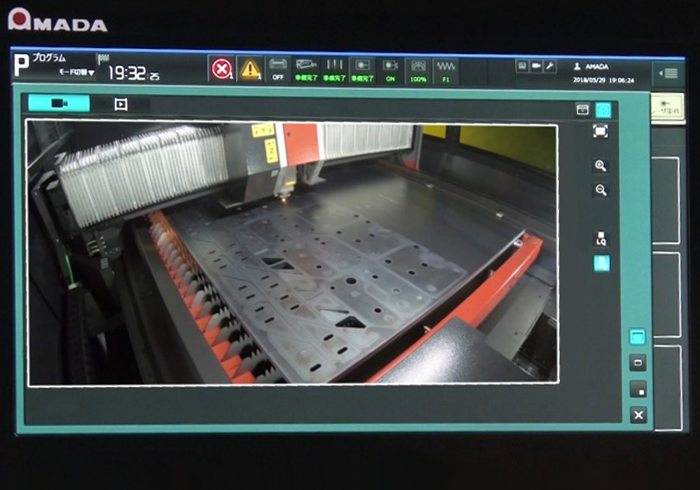This screenshot has width=700, height=490.
Task: Select the medium panel size button
Action: 638,363
